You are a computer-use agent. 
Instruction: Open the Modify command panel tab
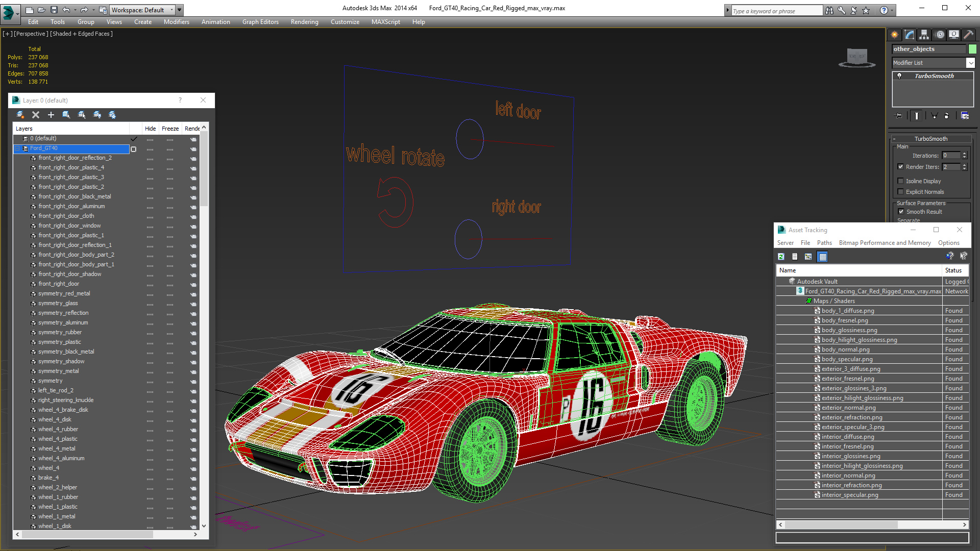[x=910, y=35]
